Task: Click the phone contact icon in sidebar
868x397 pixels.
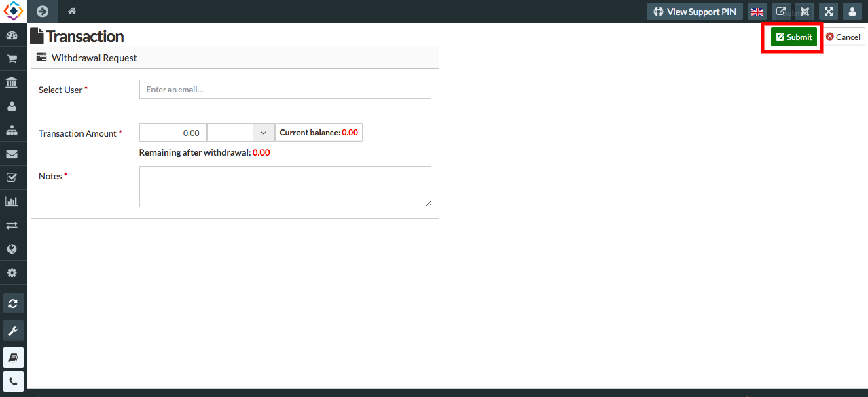Action: (x=13, y=381)
